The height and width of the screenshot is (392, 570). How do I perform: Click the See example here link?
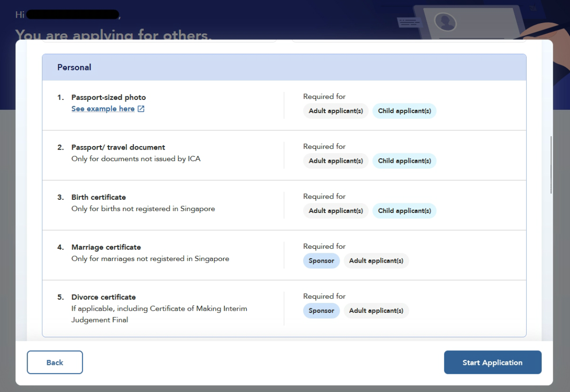(103, 109)
